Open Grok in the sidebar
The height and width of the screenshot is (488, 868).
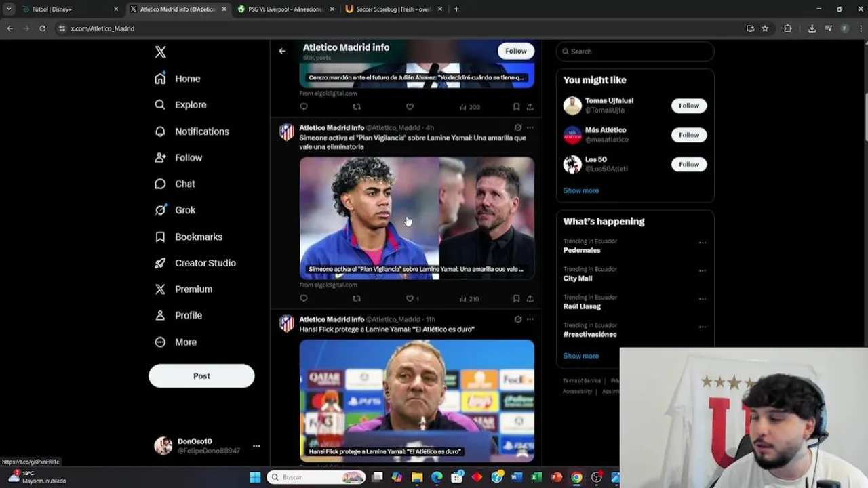click(x=175, y=210)
